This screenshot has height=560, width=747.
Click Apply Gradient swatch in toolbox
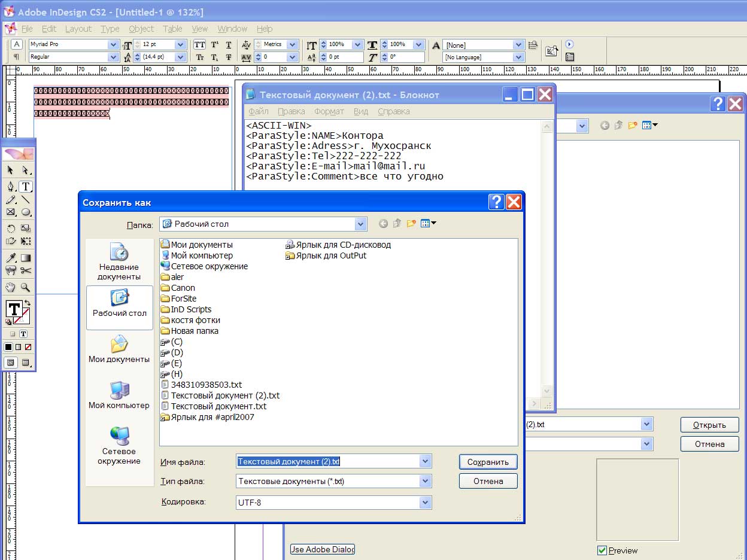click(18, 347)
